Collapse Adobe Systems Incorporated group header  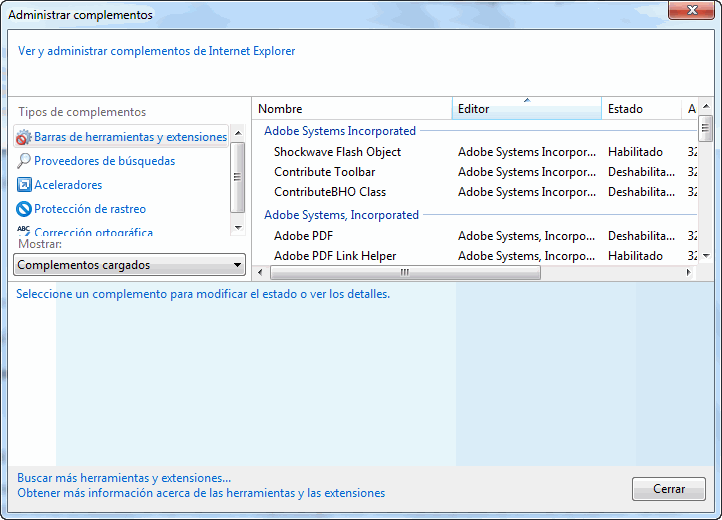(x=340, y=131)
